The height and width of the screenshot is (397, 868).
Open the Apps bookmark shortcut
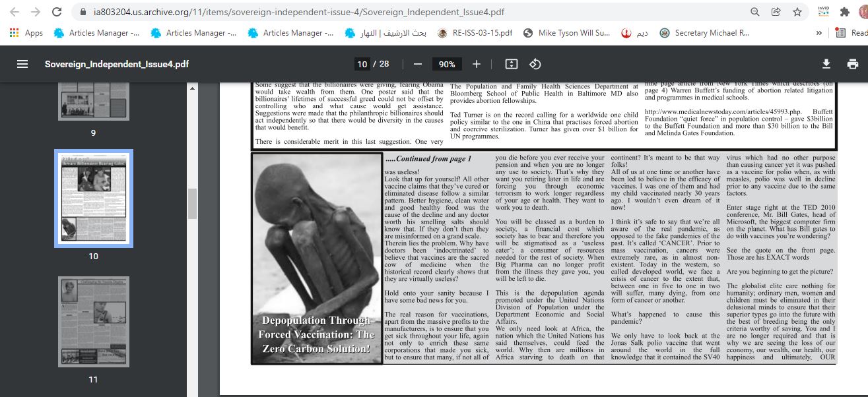tap(26, 33)
